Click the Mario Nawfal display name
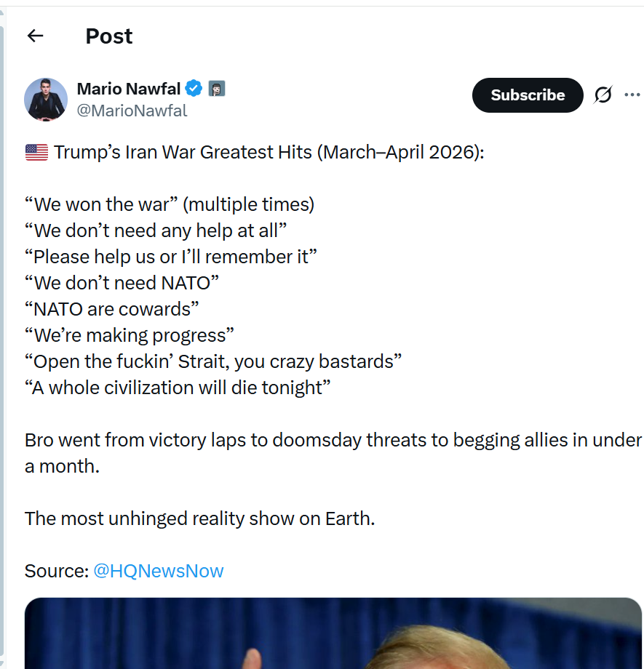The image size is (644, 669). pyautogui.click(x=129, y=89)
